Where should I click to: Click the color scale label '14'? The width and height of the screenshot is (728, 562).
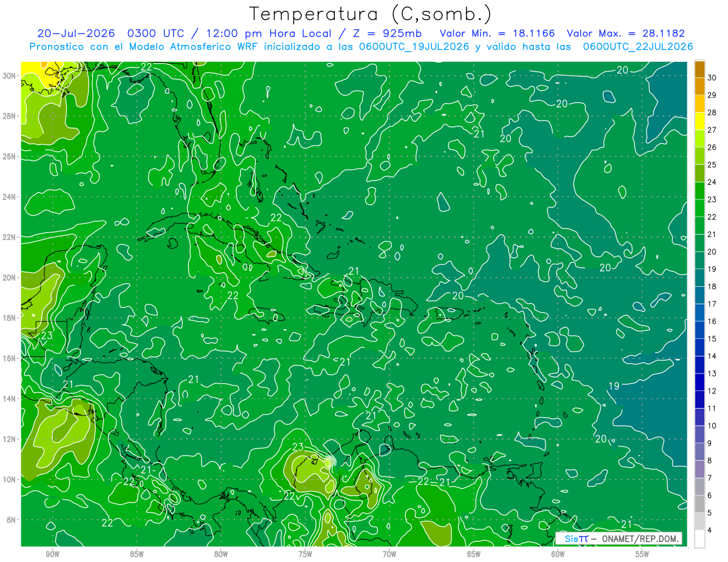[712, 356]
